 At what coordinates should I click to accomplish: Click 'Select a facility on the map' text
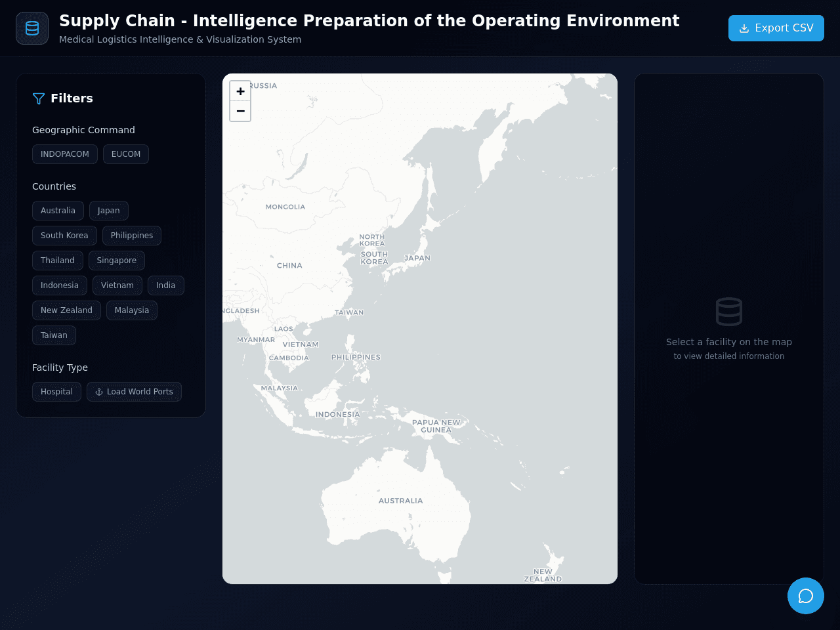tap(729, 342)
